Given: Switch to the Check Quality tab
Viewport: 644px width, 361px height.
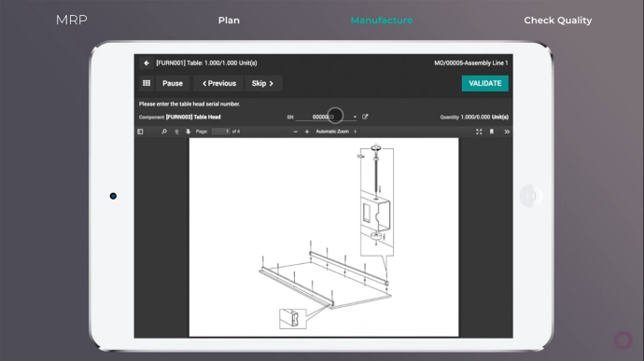Looking at the screenshot, I should 558,21.
